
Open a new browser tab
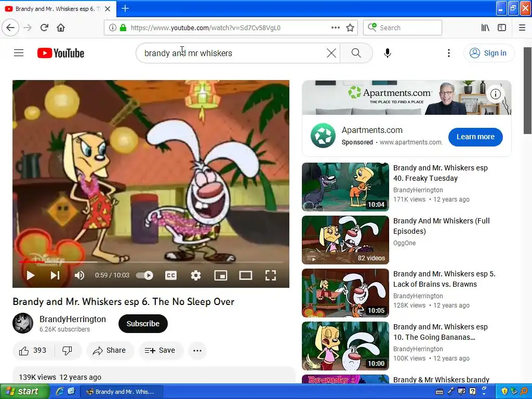click(x=125, y=8)
